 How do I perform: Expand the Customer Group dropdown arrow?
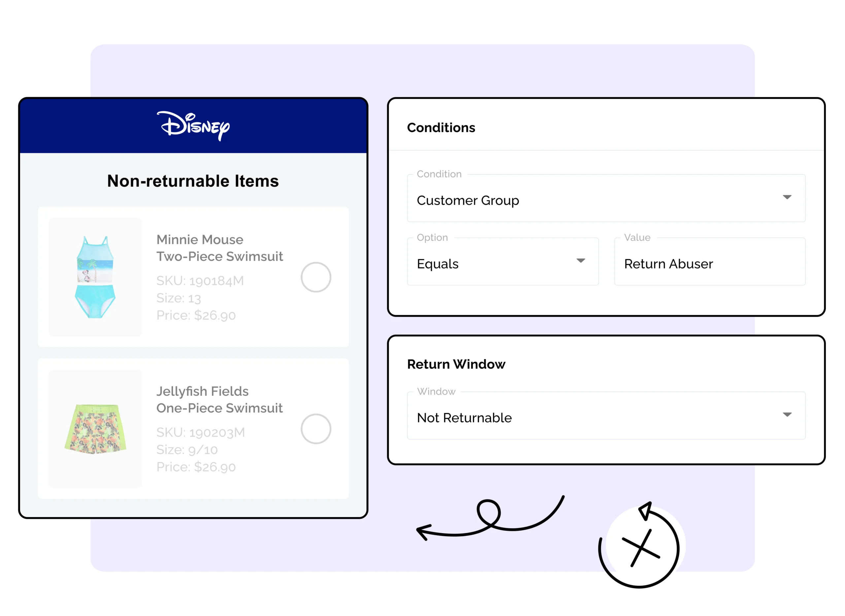click(x=787, y=197)
